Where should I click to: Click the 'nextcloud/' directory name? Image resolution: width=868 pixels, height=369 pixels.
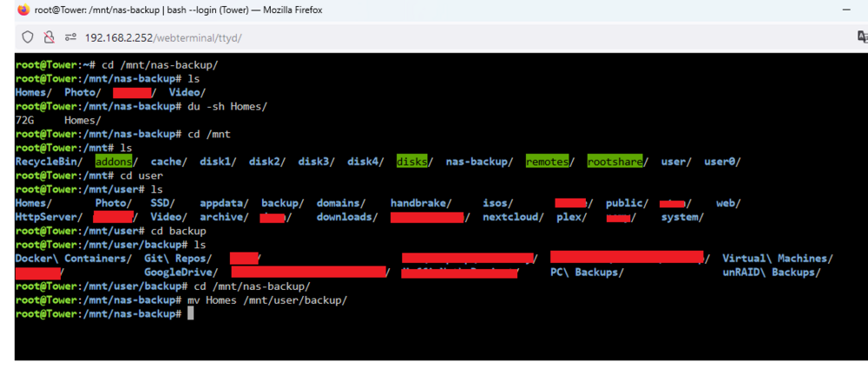pos(513,217)
